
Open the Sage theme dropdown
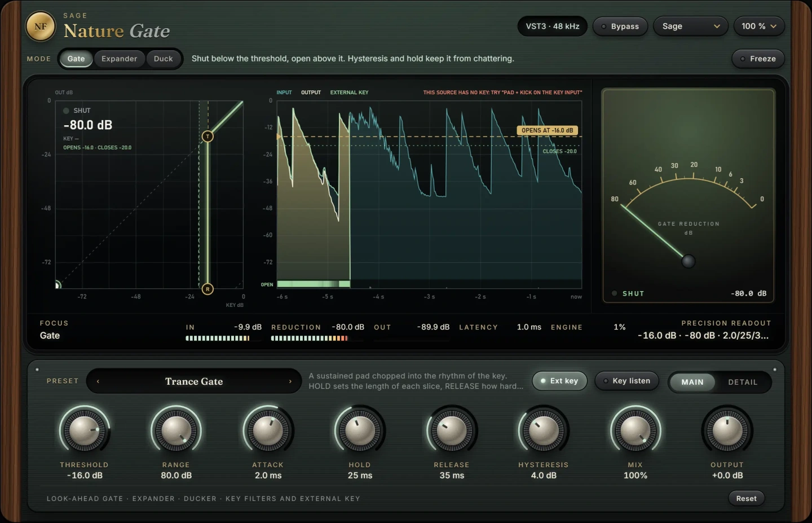click(691, 27)
